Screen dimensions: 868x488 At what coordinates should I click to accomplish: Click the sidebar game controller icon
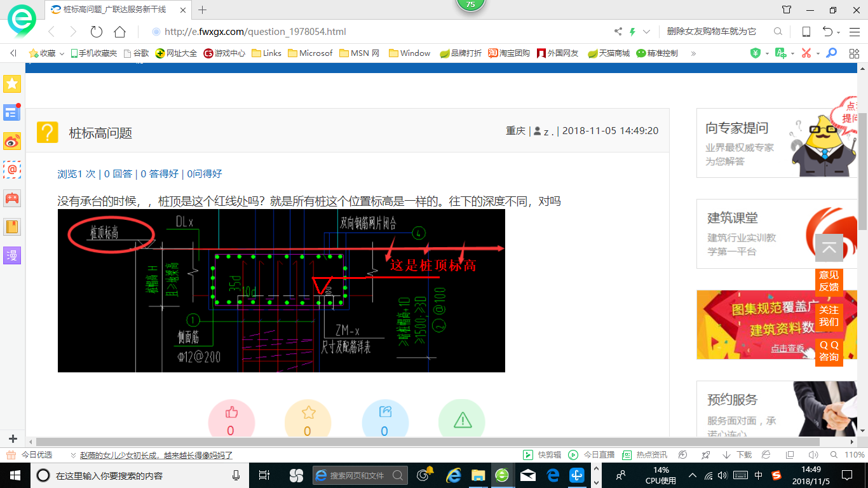(x=12, y=198)
